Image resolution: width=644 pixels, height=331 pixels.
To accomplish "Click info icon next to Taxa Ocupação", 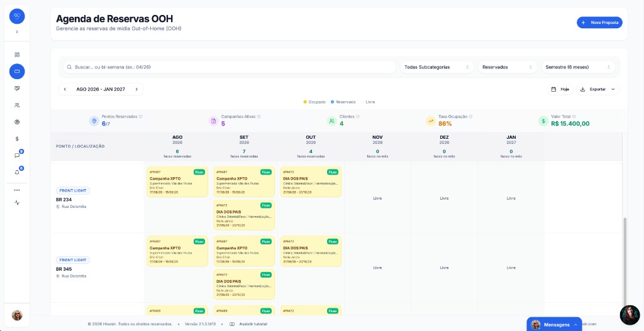I will (x=470, y=116).
